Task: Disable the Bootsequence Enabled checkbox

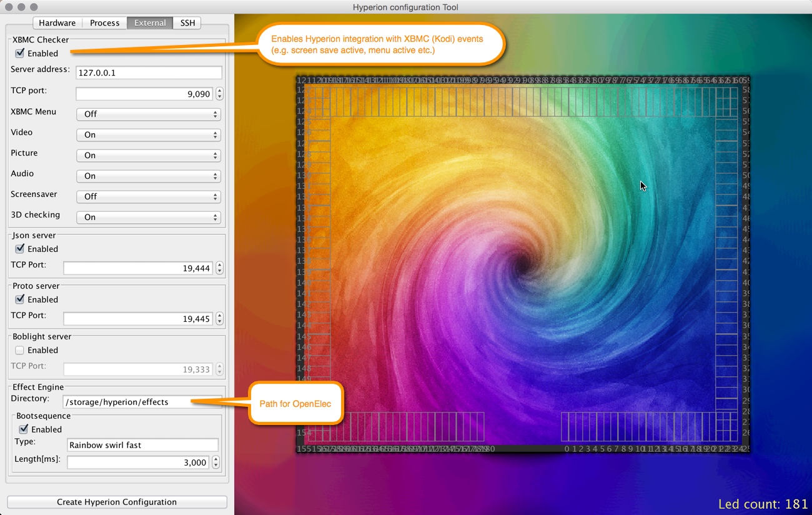Action: coord(24,429)
